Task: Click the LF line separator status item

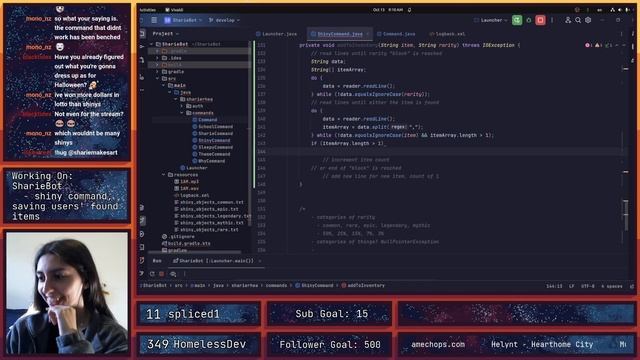Action: (x=571, y=286)
